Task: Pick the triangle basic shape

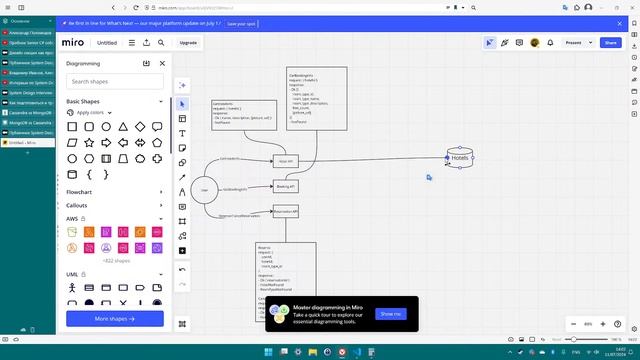Action: coord(123,127)
